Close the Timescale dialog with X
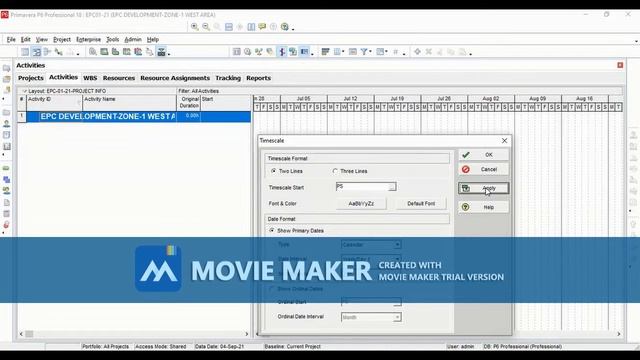This screenshot has height=360, width=640. click(504, 140)
